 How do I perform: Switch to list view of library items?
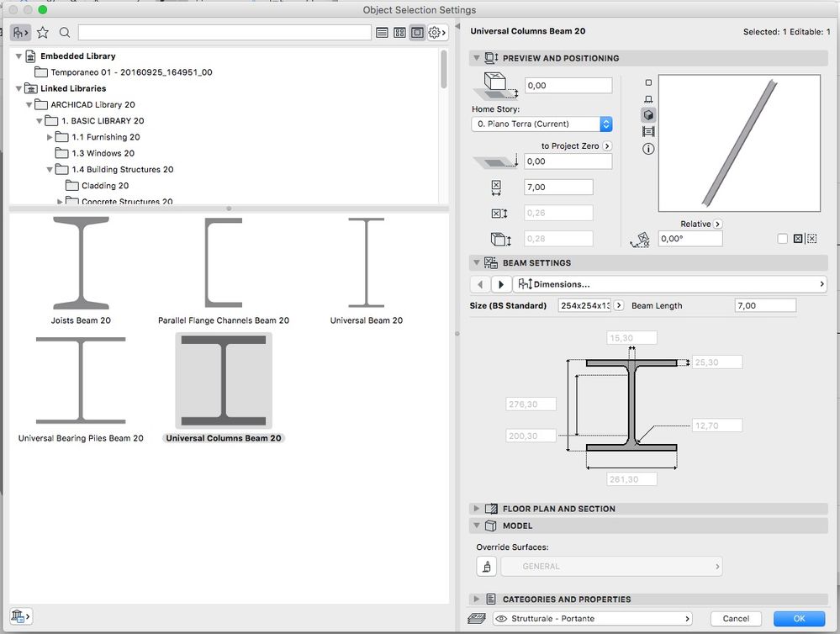(x=382, y=33)
